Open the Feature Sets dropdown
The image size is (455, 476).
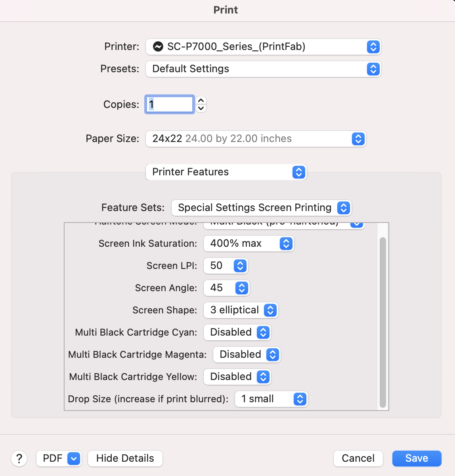pos(261,208)
